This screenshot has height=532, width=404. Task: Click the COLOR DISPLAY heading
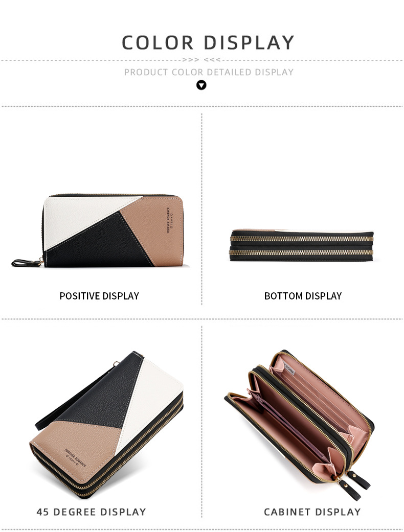pos(208,43)
